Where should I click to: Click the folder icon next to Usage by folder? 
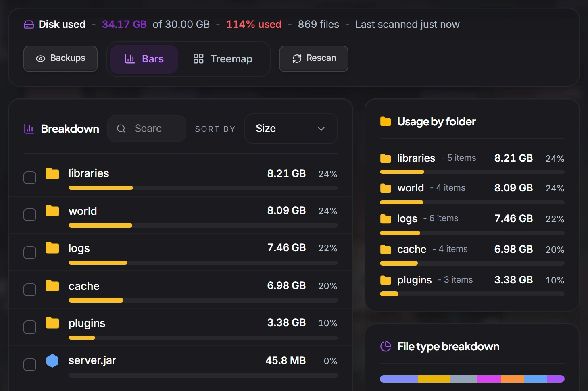pyautogui.click(x=386, y=121)
